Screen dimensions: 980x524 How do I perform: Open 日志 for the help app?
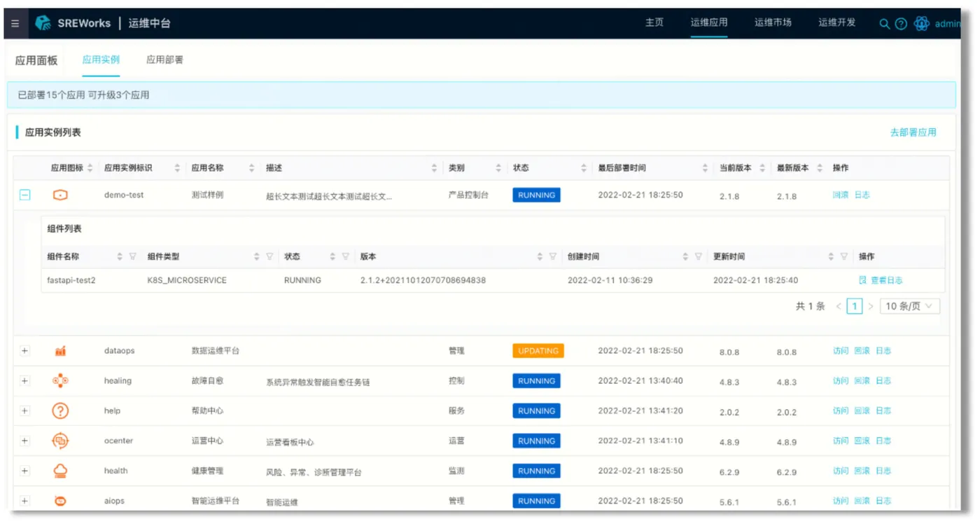pos(883,411)
